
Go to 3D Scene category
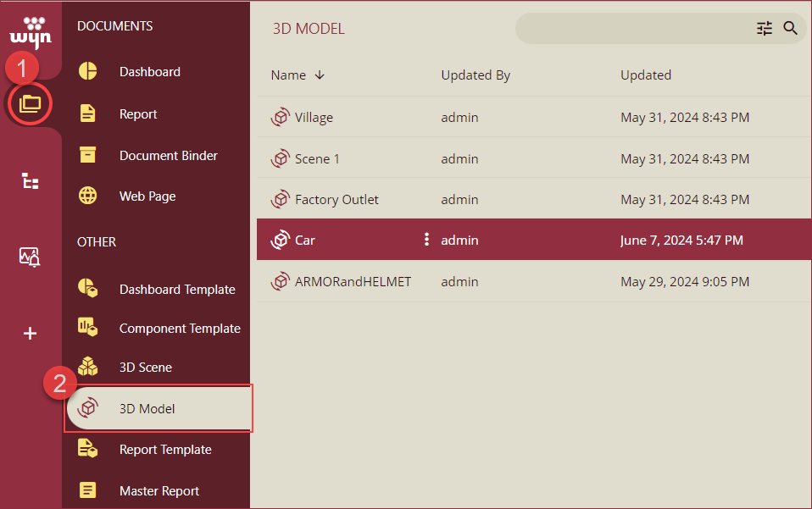click(145, 368)
